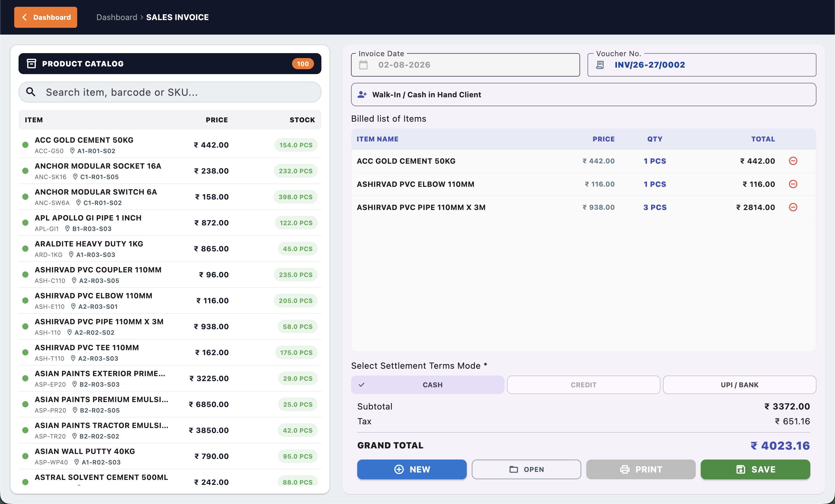Click the NEW invoice button
Image resolution: width=835 pixels, height=504 pixels.
tap(412, 469)
